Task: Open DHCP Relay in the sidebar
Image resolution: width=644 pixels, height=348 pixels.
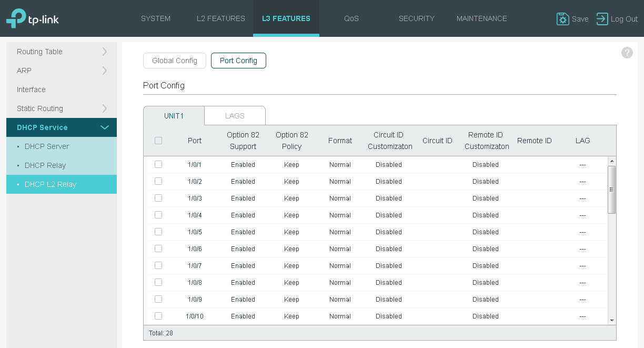Action: 62,165
